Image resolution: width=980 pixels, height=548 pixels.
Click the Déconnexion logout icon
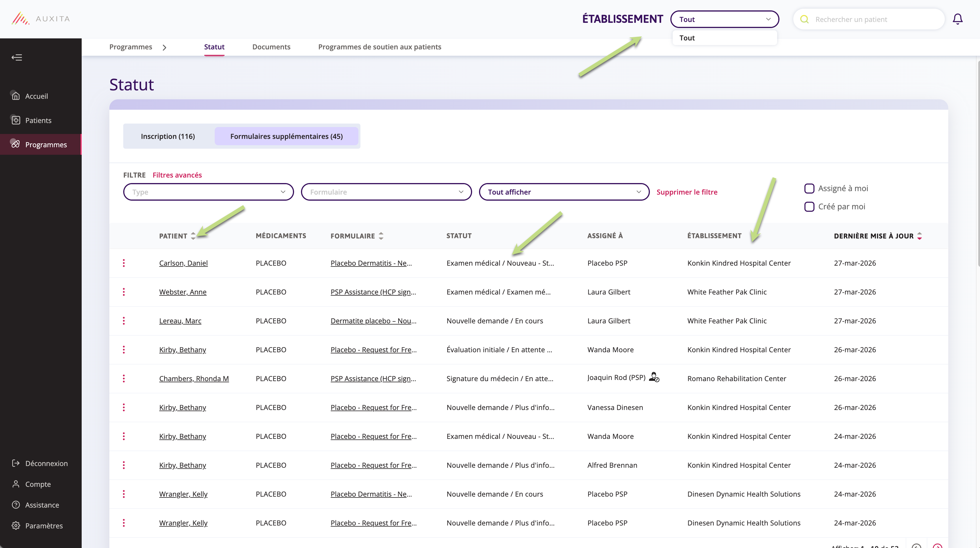pyautogui.click(x=16, y=463)
